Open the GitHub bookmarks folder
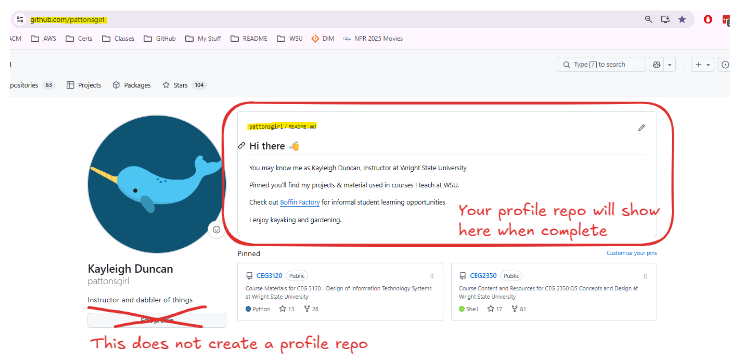 point(160,39)
